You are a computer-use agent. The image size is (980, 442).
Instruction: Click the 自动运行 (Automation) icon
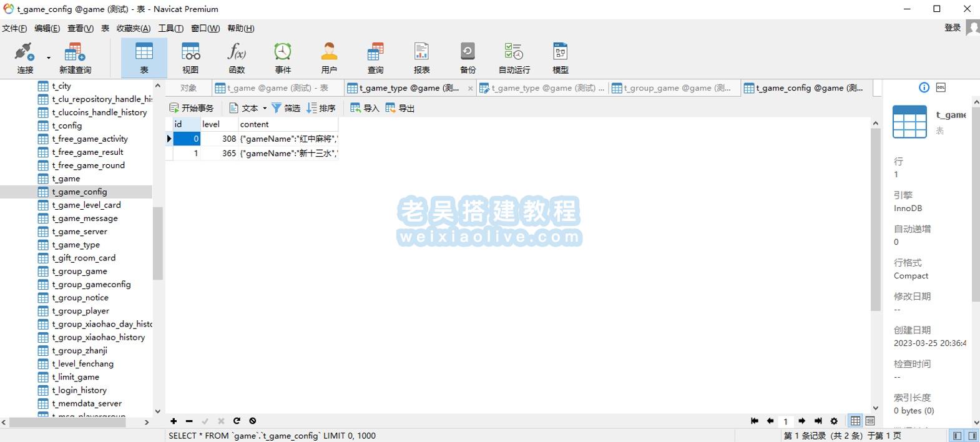pos(514,57)
